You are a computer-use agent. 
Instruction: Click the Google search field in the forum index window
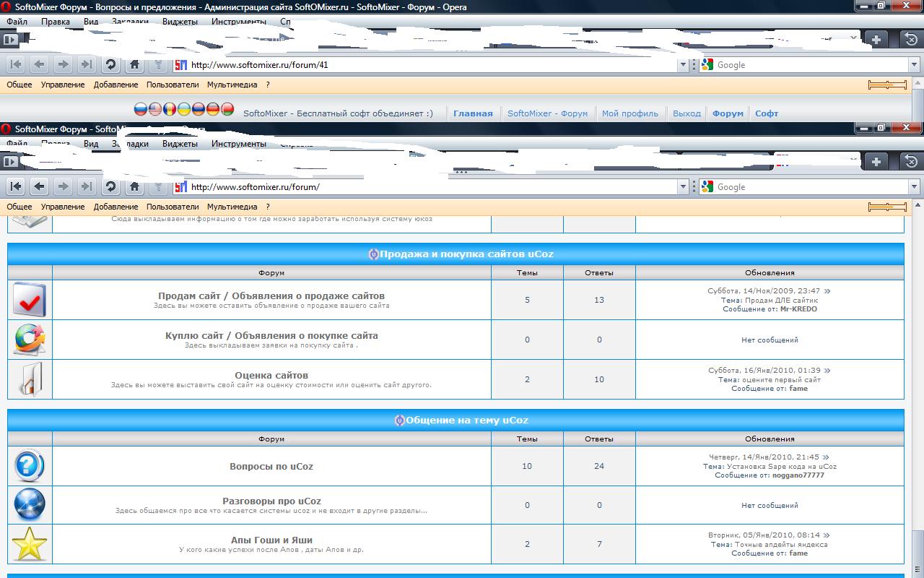tap(811, 187)
